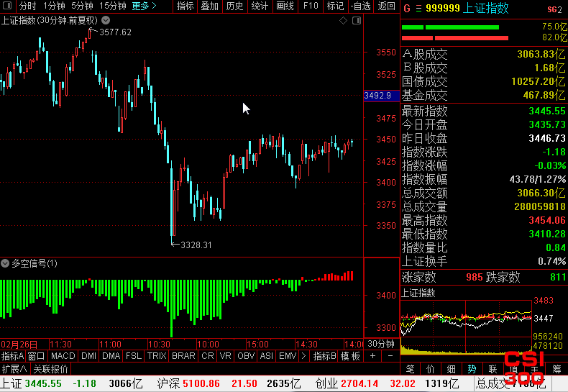The width and height of the screenshot is (568, 392).
Task: Open the 历史 menu
Action: coord(234,6)
